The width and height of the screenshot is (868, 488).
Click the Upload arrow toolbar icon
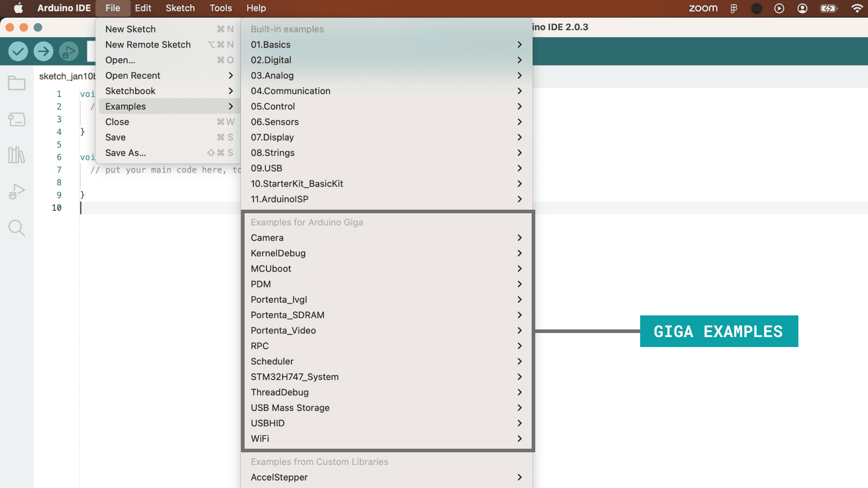43,52
